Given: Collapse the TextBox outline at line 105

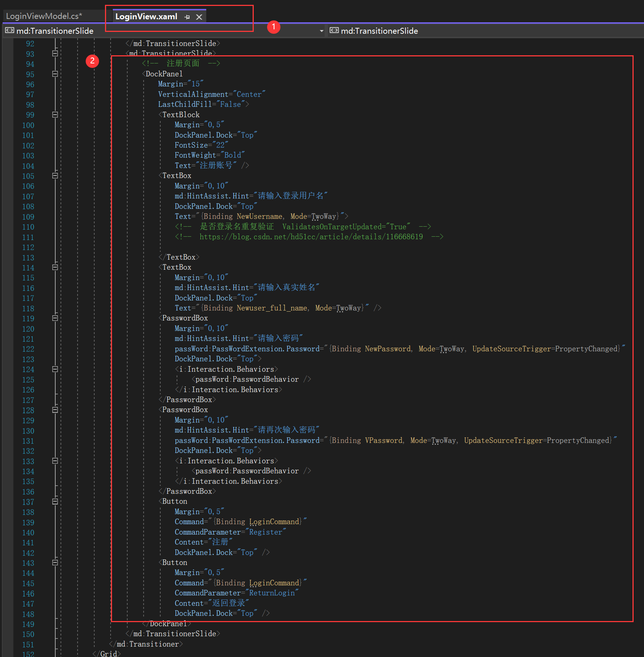Looking at the screenshot, I should pos(55,176).
